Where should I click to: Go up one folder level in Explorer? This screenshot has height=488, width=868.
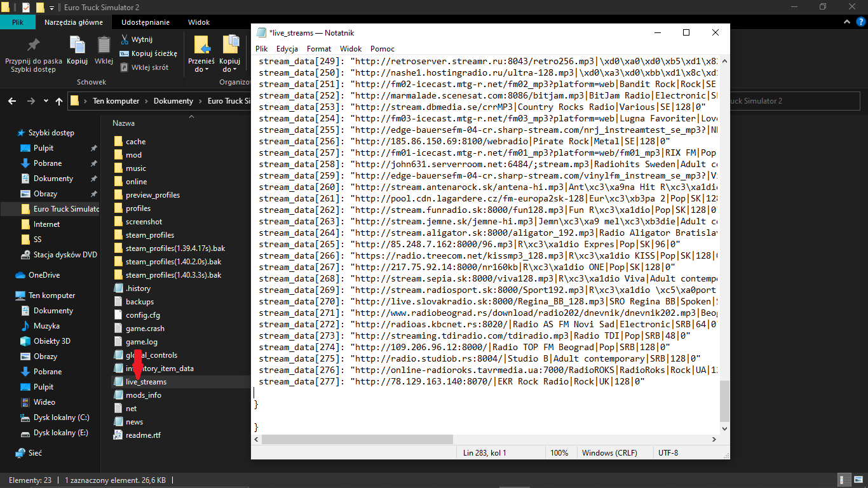[59, 101]
